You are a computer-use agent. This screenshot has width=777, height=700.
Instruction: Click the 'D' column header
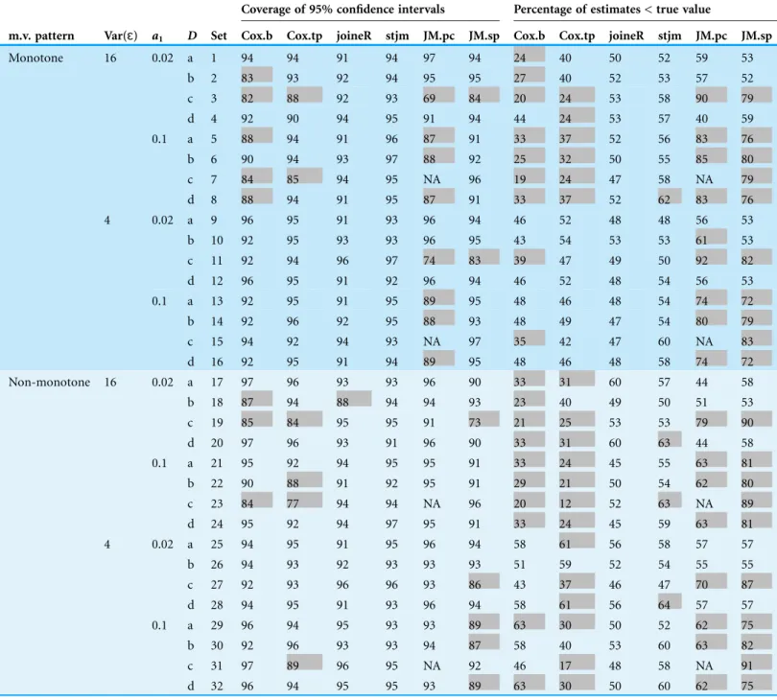(x=192, y=36)
